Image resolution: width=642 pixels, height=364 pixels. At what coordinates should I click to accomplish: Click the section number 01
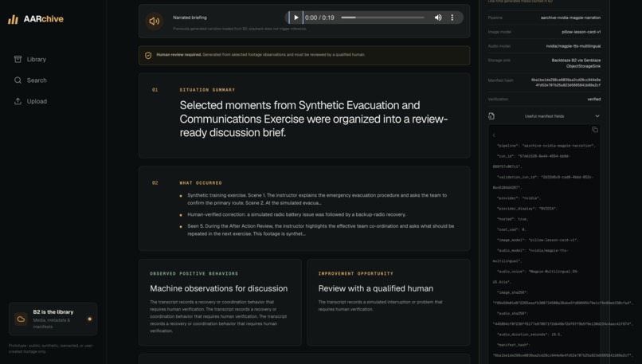(x=155, y=90)
